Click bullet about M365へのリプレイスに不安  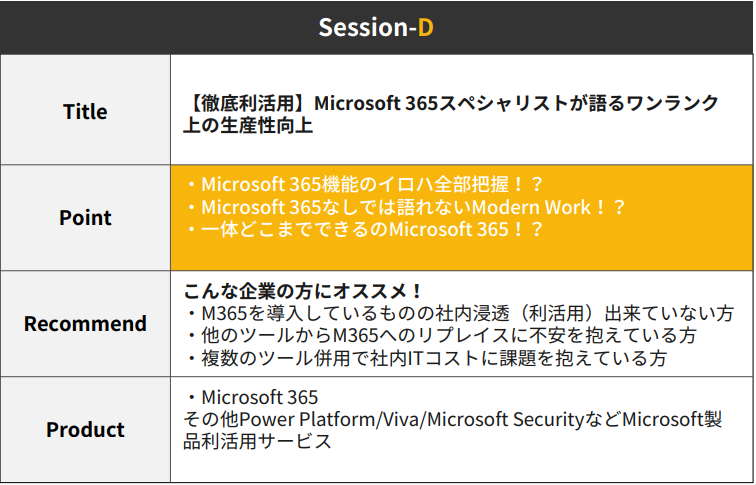click(441, 336)
